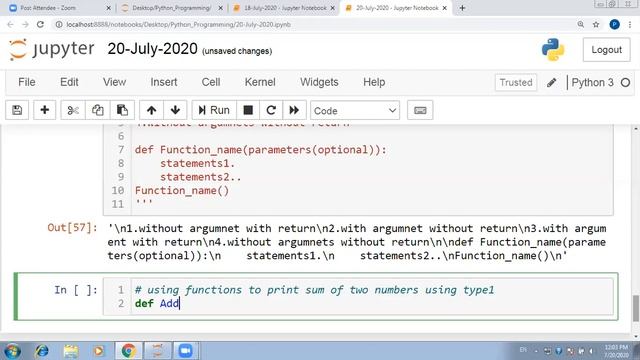Run the current cell

pyautogui.click(x=214, y=110)
